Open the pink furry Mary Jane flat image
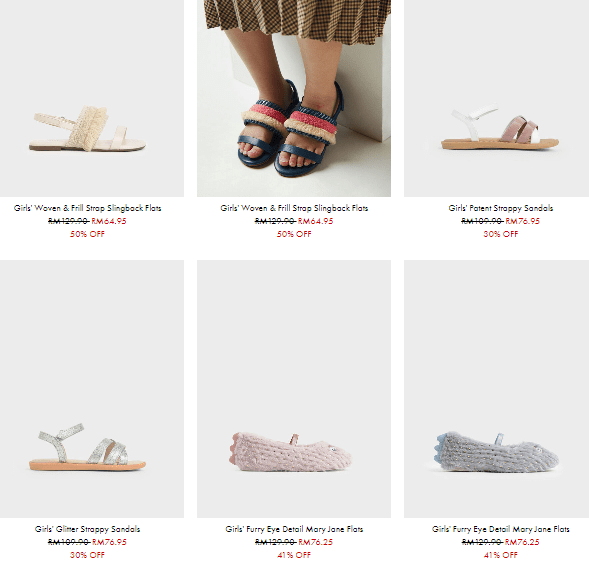 pos(294,389)
